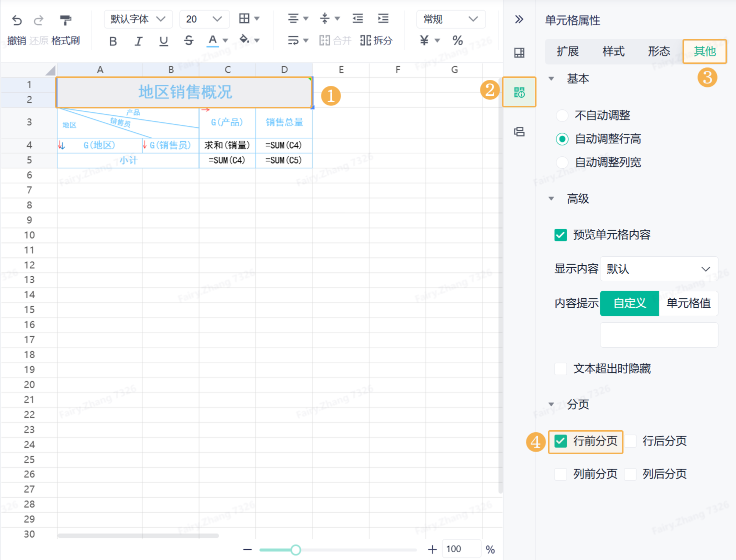
Task: Select column header E
Action: tap(341, 70)
